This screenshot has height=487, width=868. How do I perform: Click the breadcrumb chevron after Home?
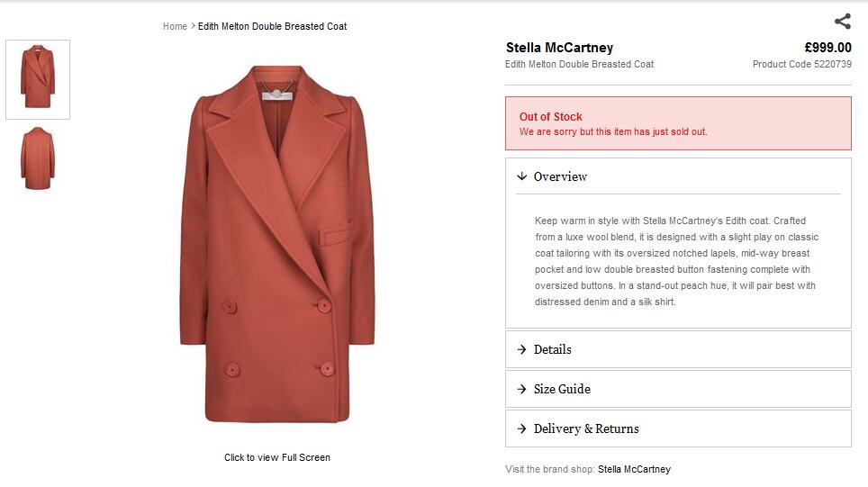[x=193, y=26]
